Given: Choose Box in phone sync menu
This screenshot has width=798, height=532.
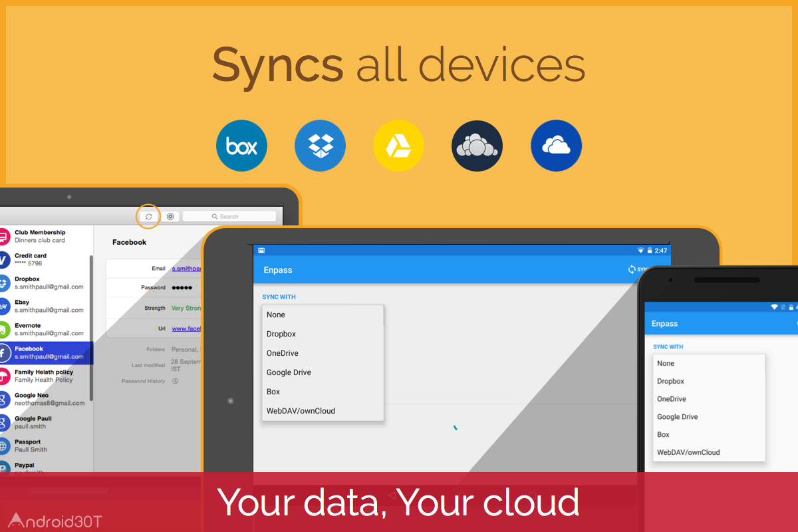Looking at the screenshot, I should [710, 434].
